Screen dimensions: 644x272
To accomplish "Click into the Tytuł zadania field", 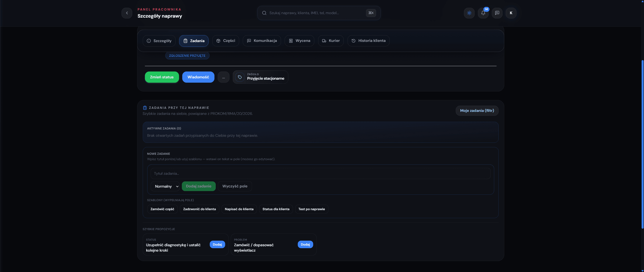I will pos(320,173).
